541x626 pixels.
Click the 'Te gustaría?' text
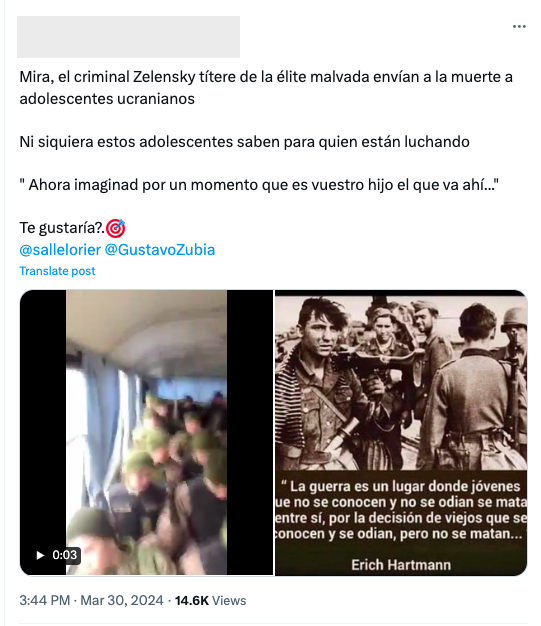[x=62, y=228]
